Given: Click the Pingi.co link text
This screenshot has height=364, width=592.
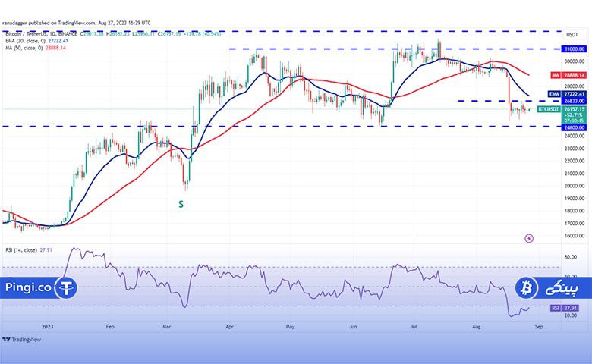Looking at the screenshot, I should (28, 287).
